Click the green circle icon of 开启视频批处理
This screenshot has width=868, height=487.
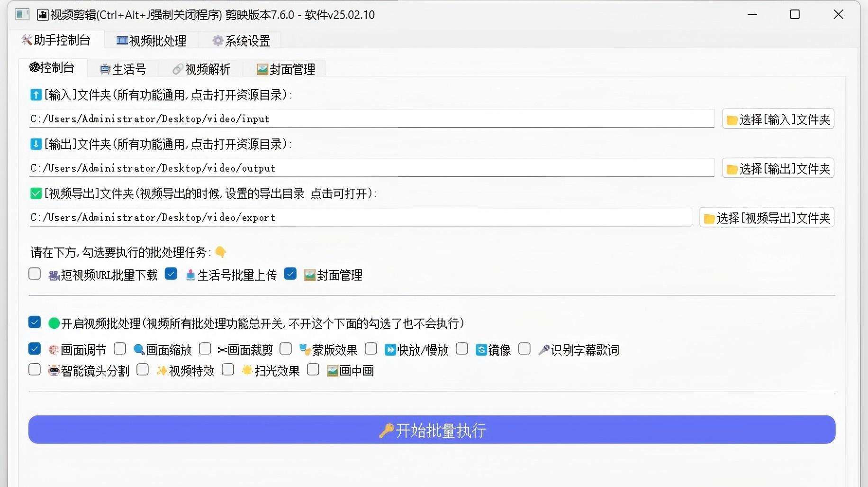[x=54, y=323]
